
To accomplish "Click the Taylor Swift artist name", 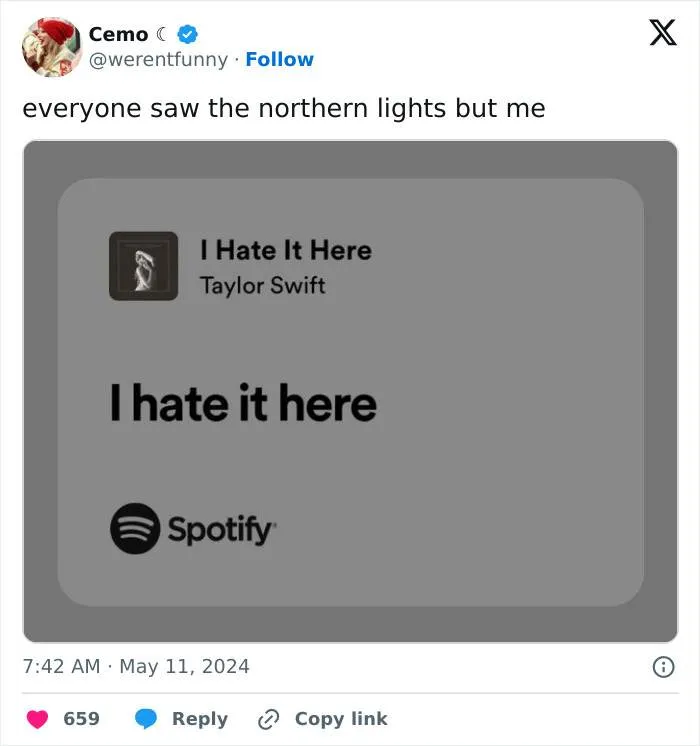I will point(262,285).
